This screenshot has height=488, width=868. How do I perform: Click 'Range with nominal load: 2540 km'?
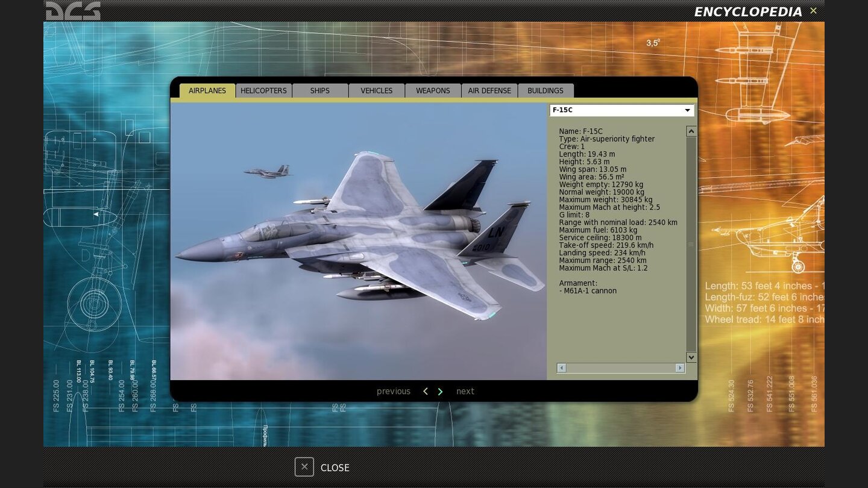coord(618,222)
